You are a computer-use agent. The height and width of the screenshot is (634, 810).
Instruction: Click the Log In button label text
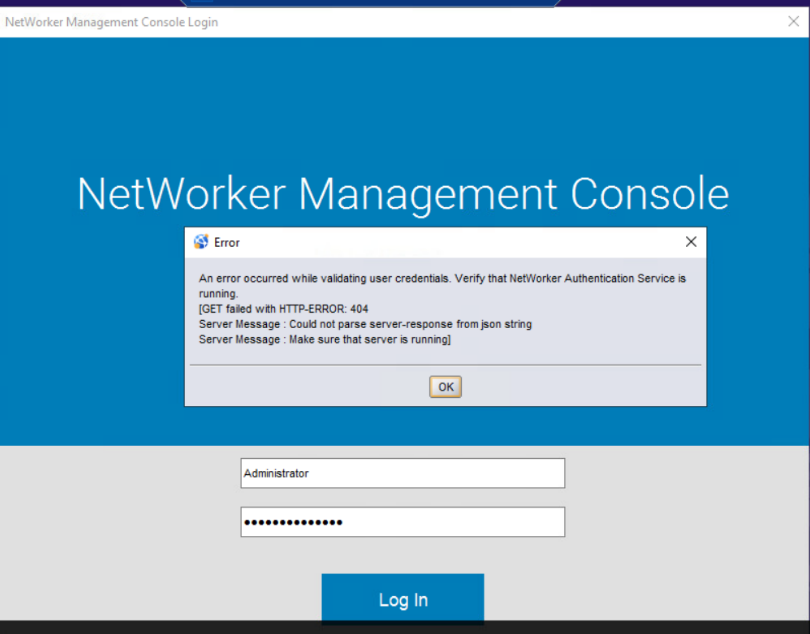click(x=402, y=599)
